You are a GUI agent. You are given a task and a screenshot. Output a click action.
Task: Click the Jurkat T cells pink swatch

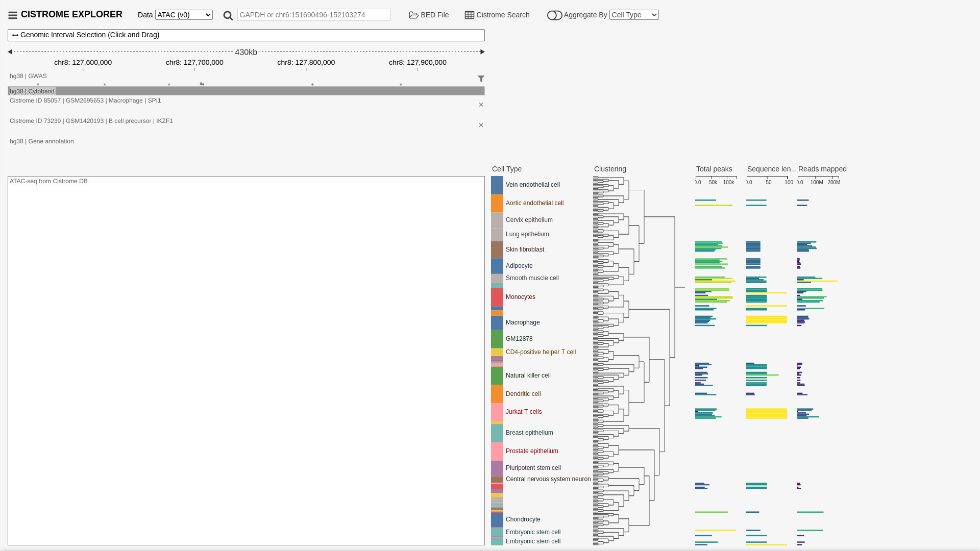(497, 412)
